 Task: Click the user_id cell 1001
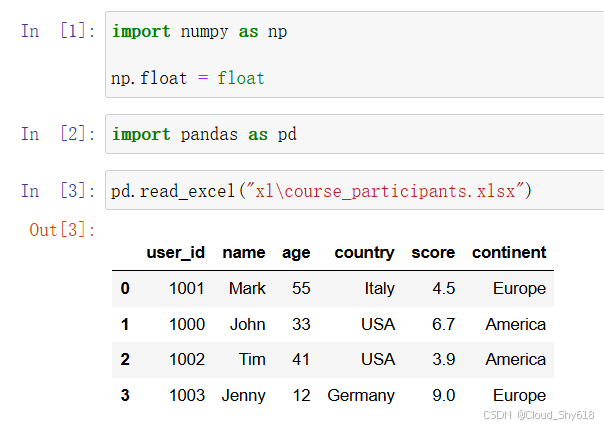tap(187, 288)
